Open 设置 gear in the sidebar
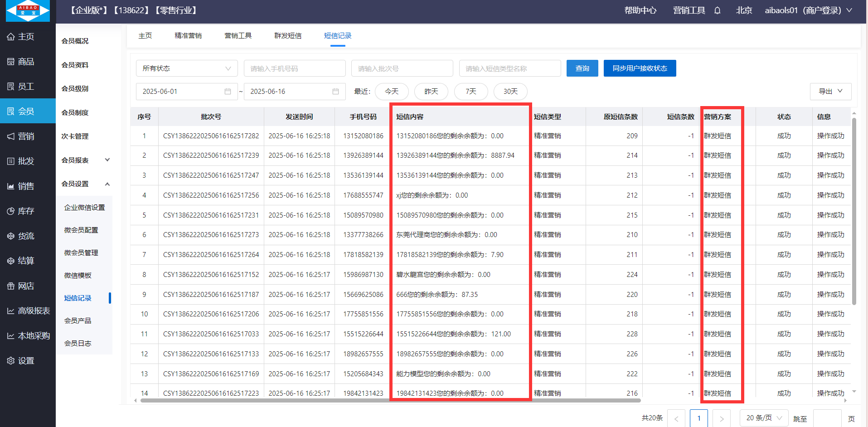The height and width of the screenshot is (427, 868). pos(26,361)
